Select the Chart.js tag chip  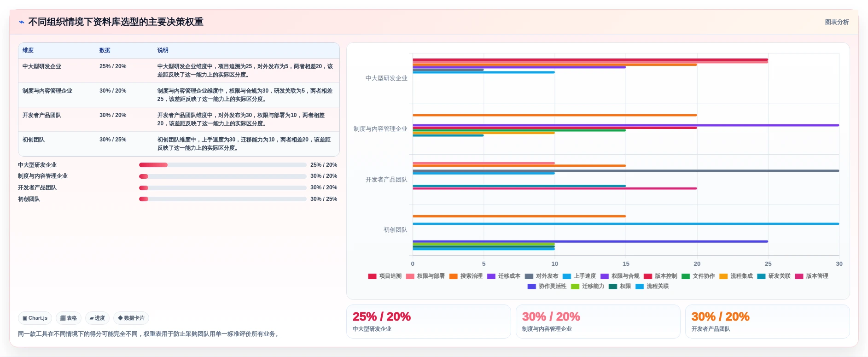click(x=35, y=318)
